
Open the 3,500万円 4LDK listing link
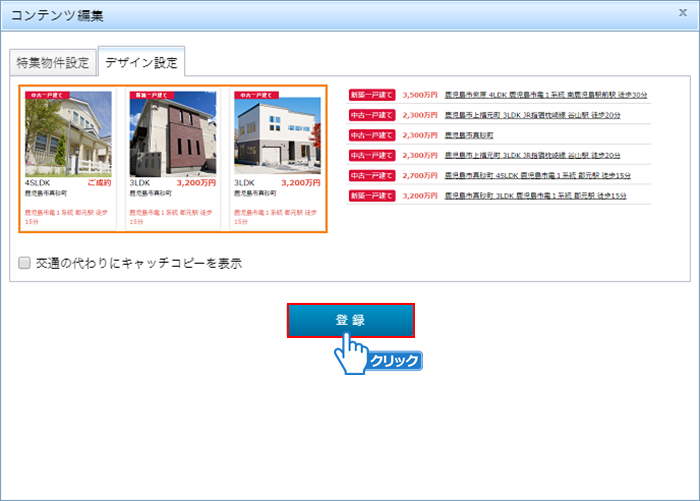click(x=545, y=95)
